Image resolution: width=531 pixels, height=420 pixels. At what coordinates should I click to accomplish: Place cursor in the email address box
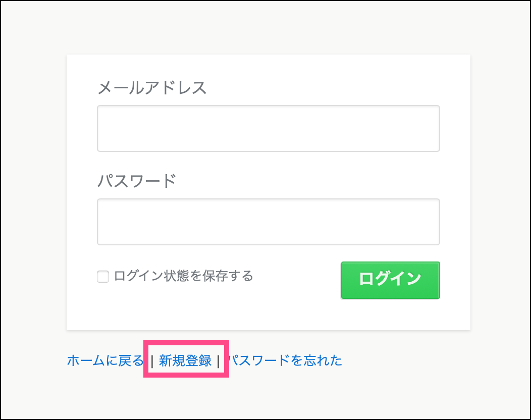pos(268,129)
